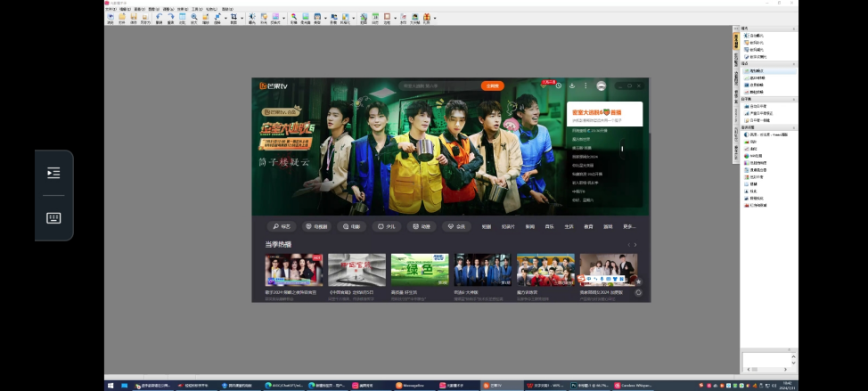
Task: Open the Edit (编辑) menu
Action: [125, 10]
